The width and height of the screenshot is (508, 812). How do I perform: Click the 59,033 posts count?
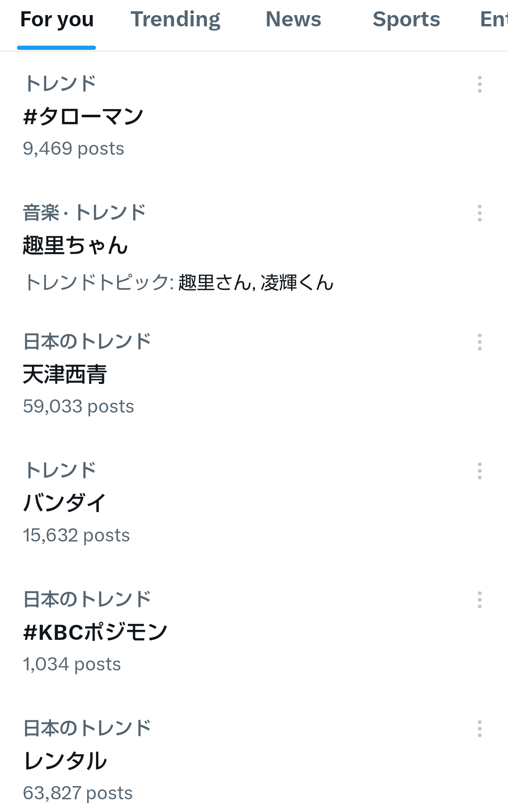tap(79, 406)
